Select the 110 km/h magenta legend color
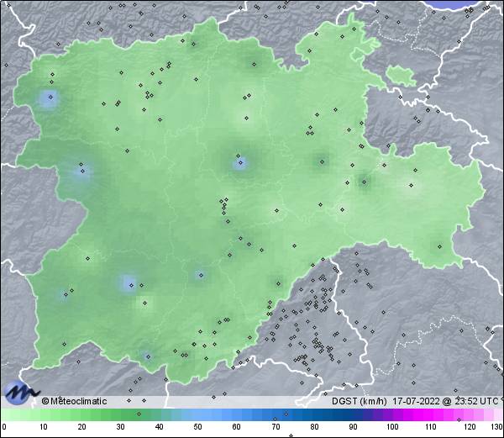 coord(429,415)
